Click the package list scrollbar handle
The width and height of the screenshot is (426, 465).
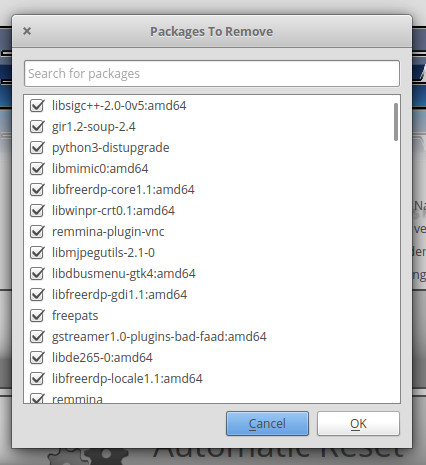coord(396,122)
